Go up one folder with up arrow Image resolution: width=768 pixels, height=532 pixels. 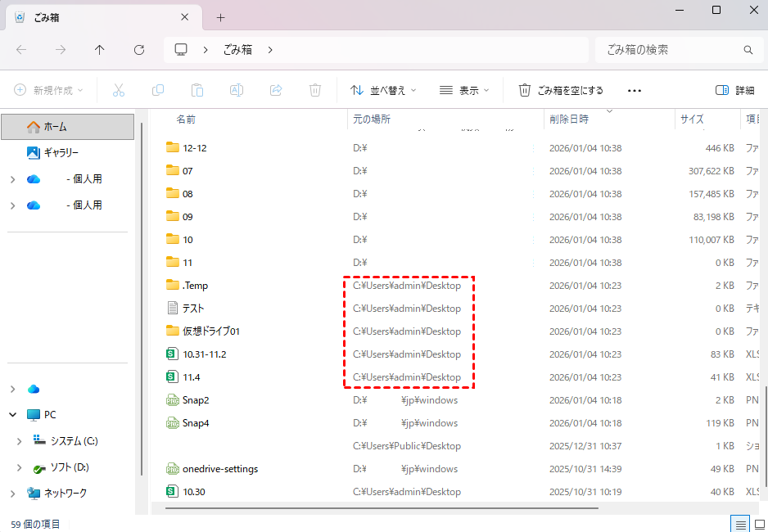(x=100, y=50)
